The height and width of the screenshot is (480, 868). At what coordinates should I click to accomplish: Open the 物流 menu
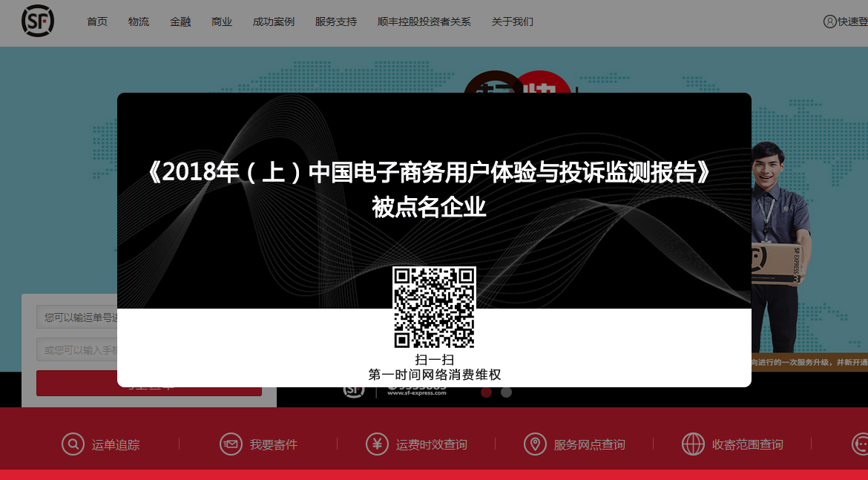tap(139, 22)
